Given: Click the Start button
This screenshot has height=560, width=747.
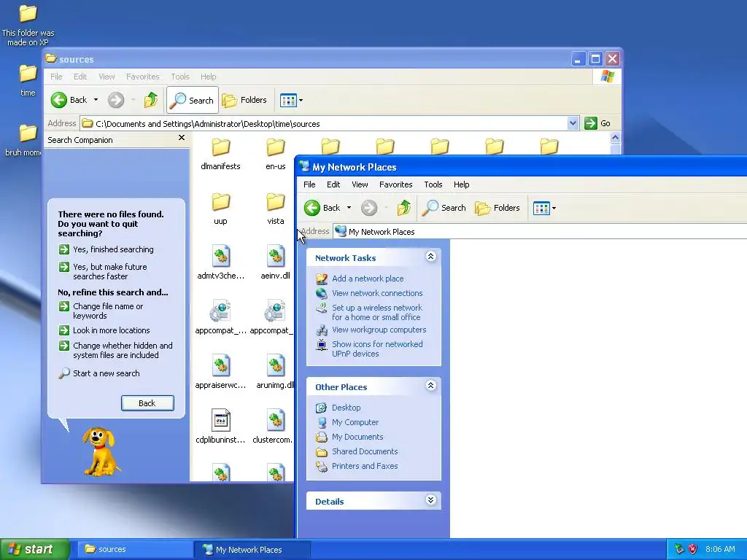Looking at the screenshot, I should (34, 549).
